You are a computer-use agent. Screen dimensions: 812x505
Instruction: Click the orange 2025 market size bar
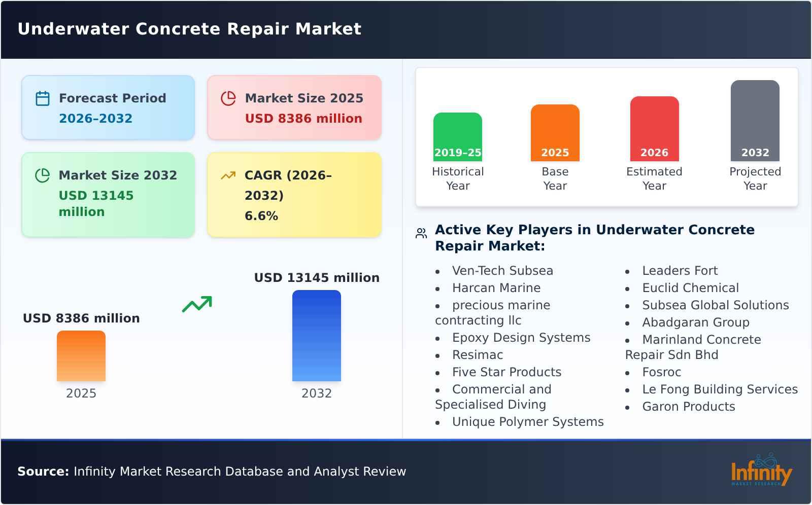tap(81, 356)
